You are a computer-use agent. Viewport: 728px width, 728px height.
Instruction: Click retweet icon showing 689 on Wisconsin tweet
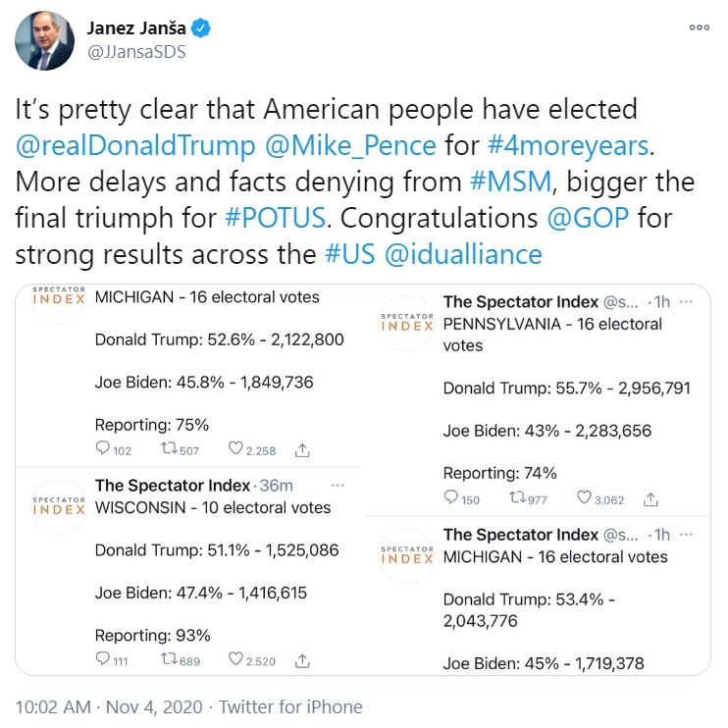[x=169, y=660]
